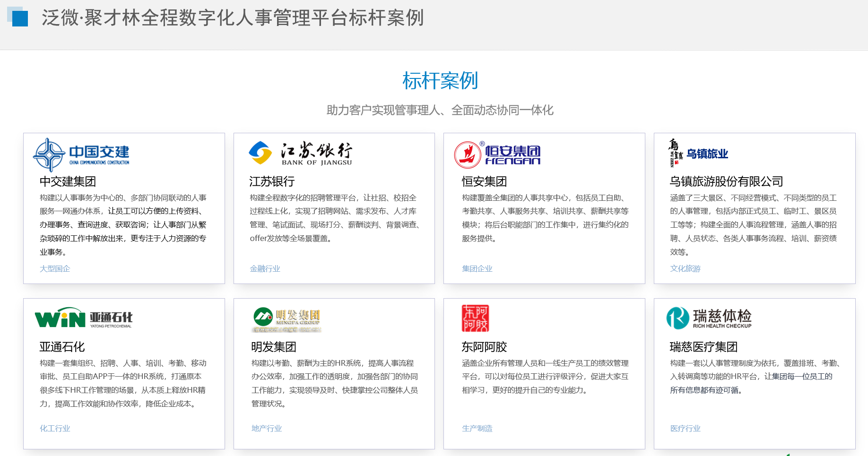Click page title 泛微·聚才林全程数字化人事管理平台标杆案例
Image resolution: width=868 pixels, height=456 pixels.
click(233, 18)
